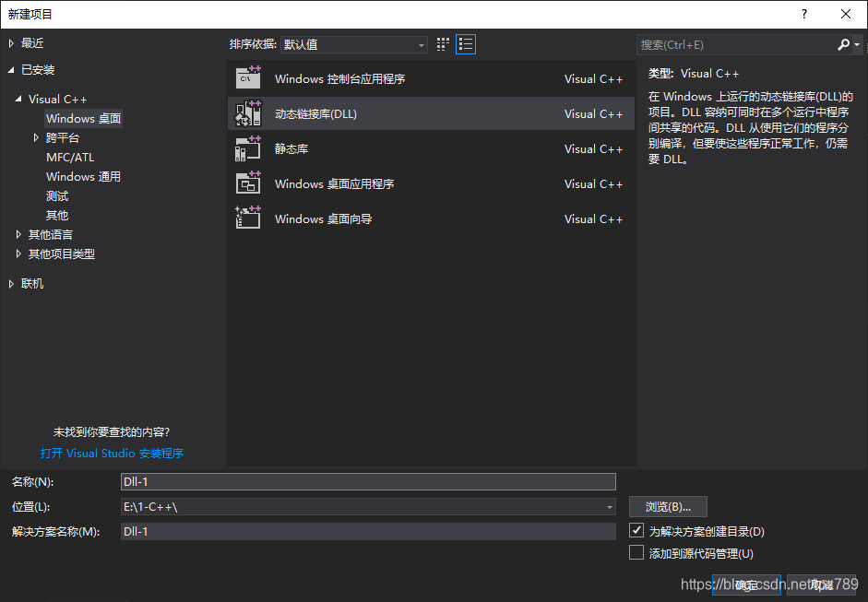Click the Windows 桌面向导 template icon

(x=248, y=218)
